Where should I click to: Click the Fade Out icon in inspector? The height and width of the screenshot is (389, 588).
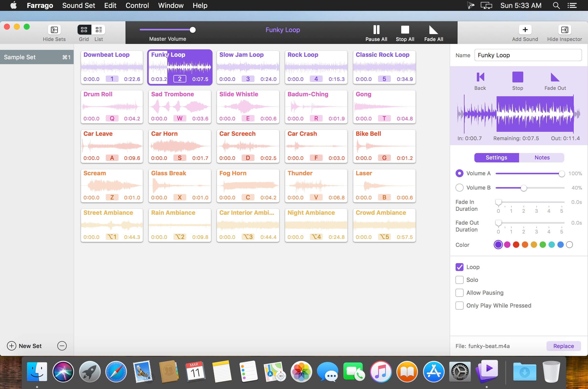click(x=555, y=77)
